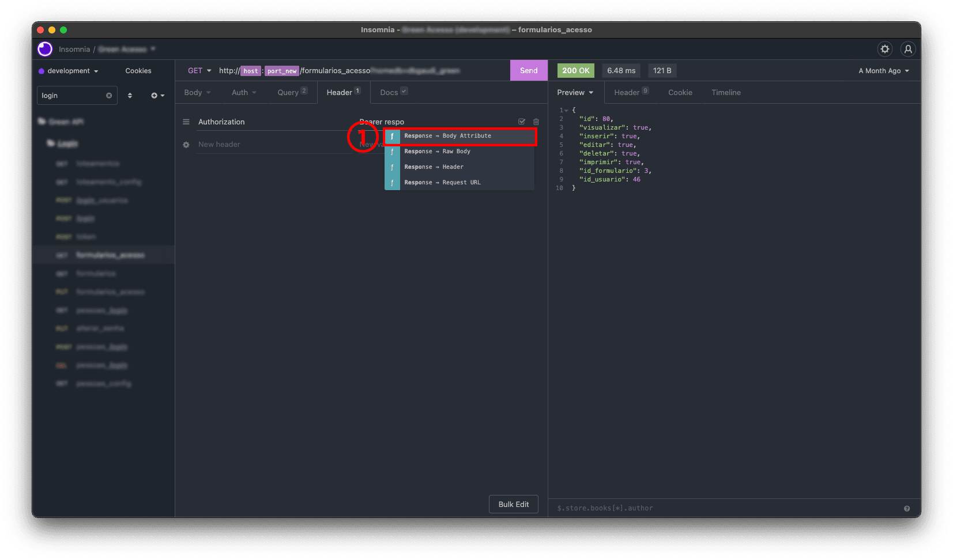The image size is (953, 560).
Task: Switch to the Timeline response tab
Action: pos(725,92)
